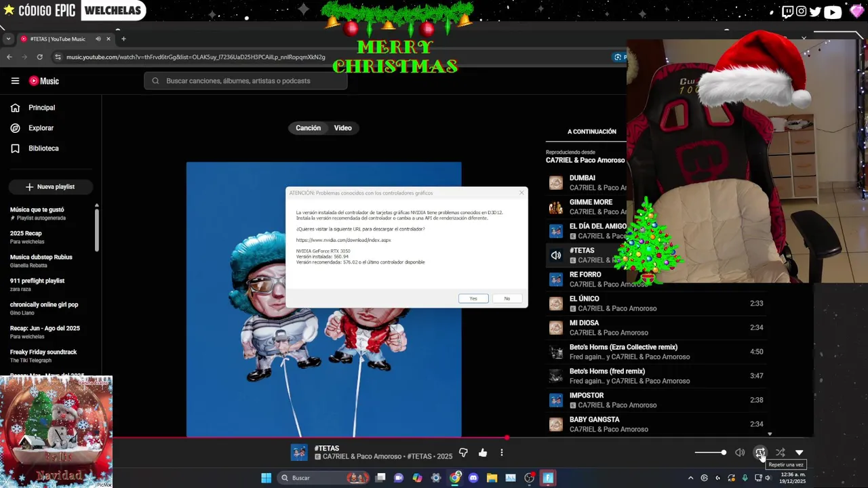This screenshot has width=868, height=488.
Task: Open the tab search dropdown
Action: pos(8,39)
